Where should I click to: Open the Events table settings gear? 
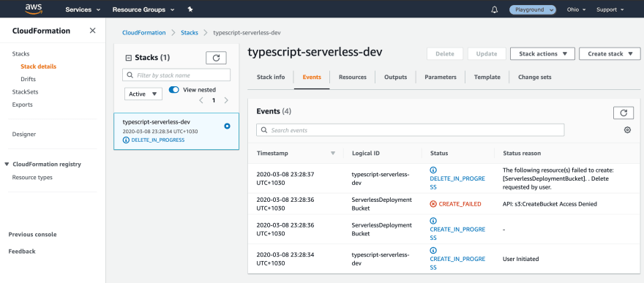pos(627,130)
